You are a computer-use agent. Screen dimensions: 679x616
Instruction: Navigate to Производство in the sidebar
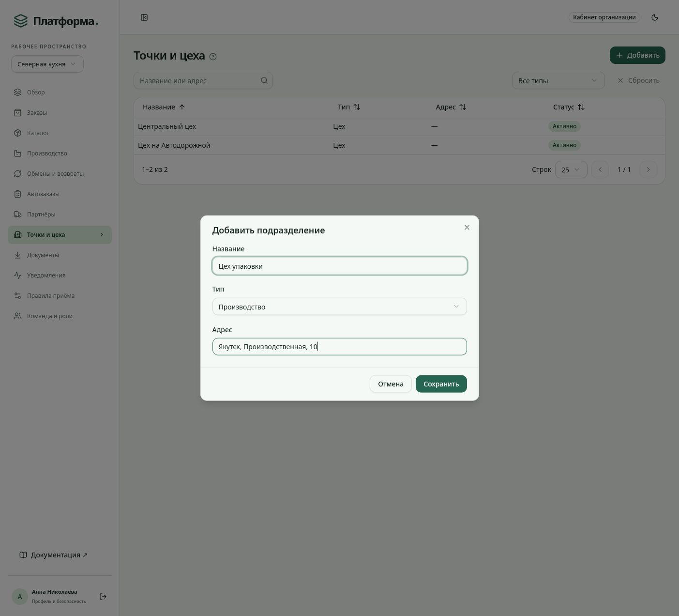click(60, 153)
